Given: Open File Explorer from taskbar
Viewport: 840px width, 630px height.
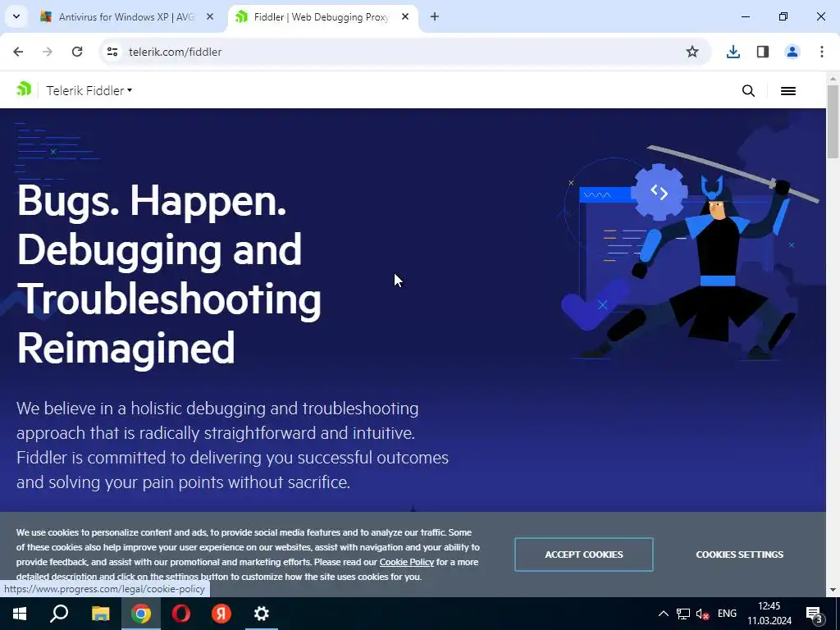Looking at the screenshot, I should point(100,614).
